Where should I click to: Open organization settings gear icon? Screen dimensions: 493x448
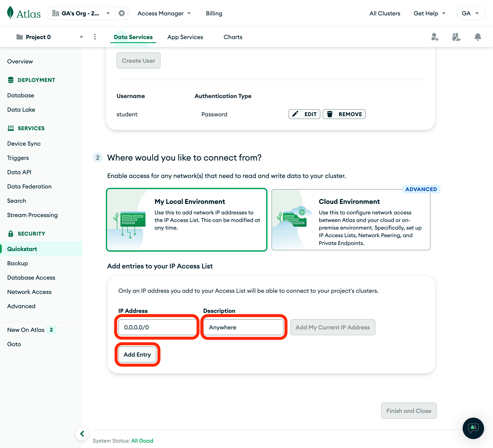pos(121,13)
